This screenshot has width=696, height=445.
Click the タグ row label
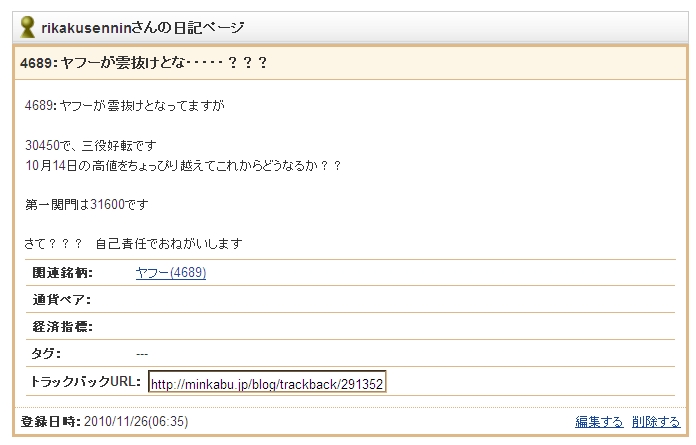coord(46,353)
